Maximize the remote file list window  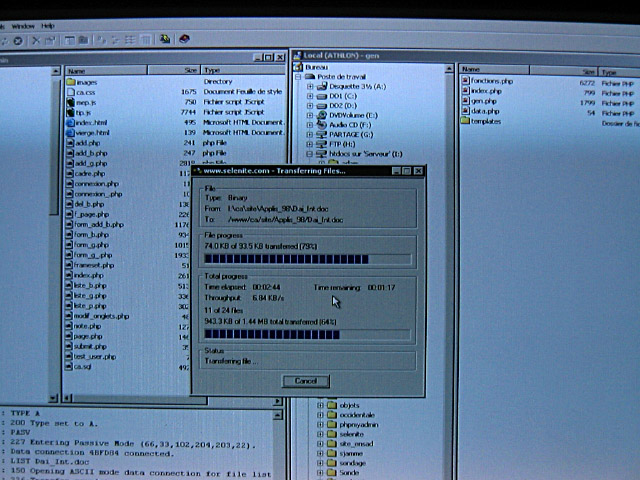(269, 58)
